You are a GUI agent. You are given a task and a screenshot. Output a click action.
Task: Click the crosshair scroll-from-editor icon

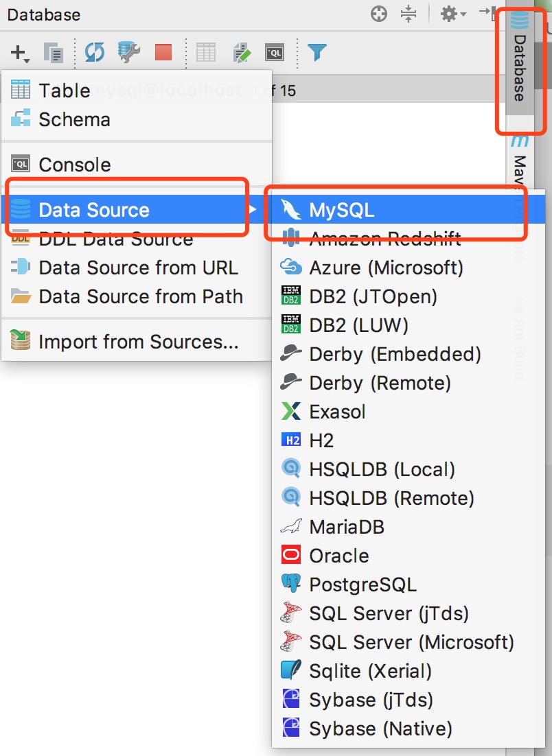click(379, 14)
